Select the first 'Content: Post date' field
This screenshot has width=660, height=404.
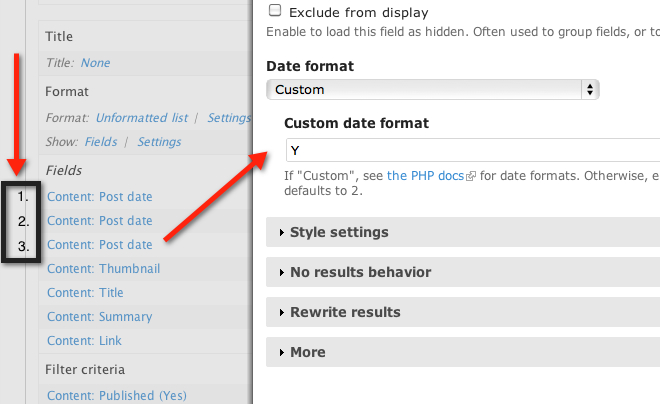pos(100,197)
